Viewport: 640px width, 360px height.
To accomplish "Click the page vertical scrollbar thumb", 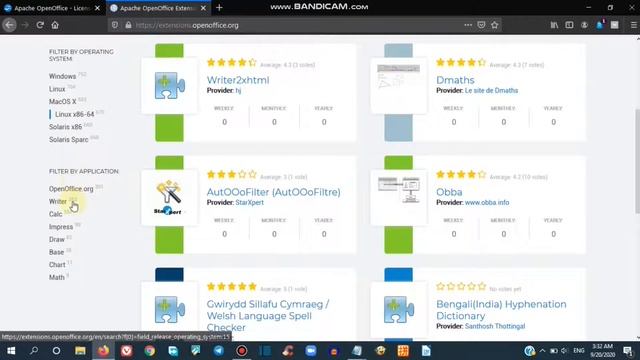I will pyautogui.click(x=637, y=161).
